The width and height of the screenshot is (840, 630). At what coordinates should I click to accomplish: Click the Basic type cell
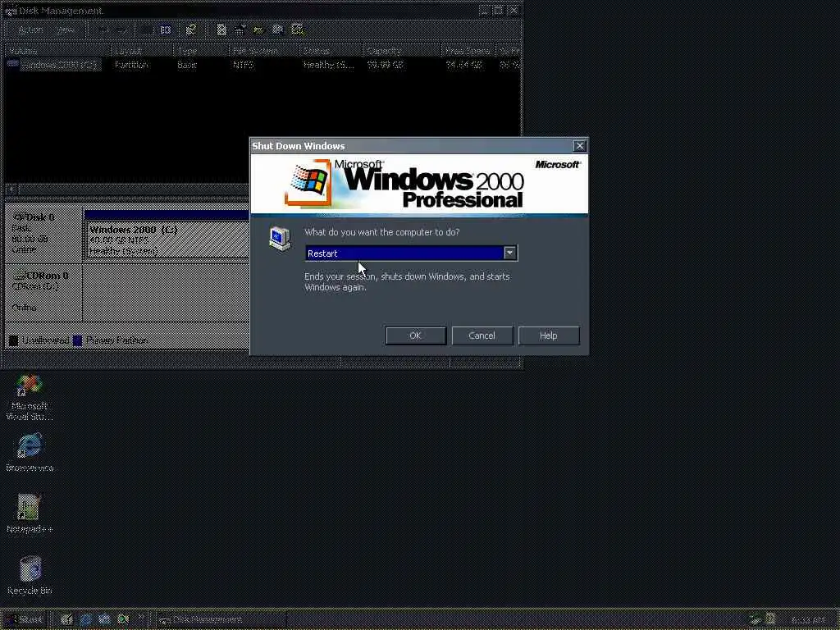187,65
